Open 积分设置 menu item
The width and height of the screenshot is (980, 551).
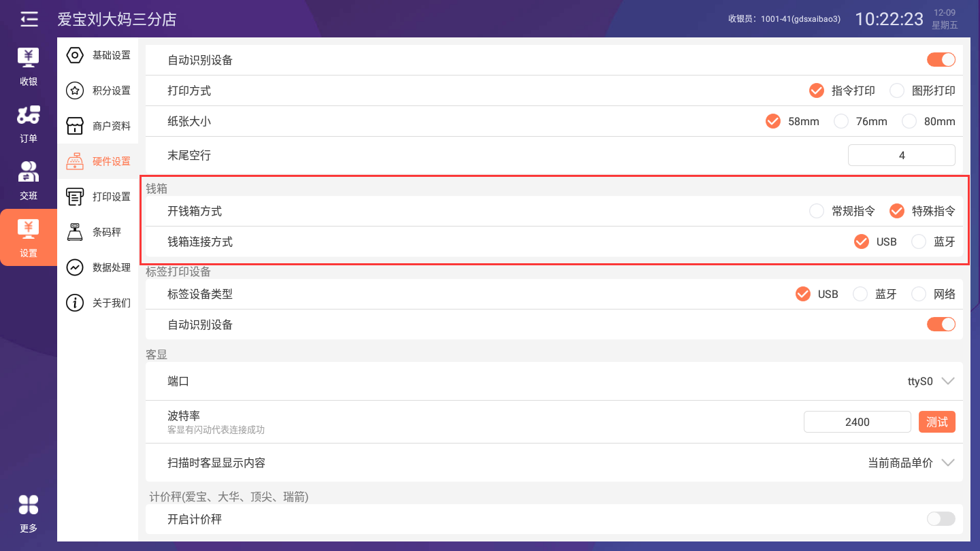coord(98,90)
